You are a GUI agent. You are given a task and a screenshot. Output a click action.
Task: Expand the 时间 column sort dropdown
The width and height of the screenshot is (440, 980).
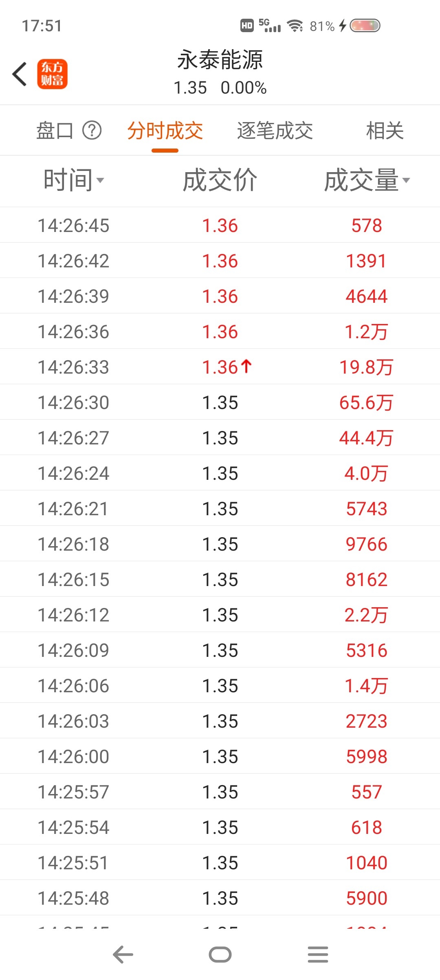click(74, 180)
